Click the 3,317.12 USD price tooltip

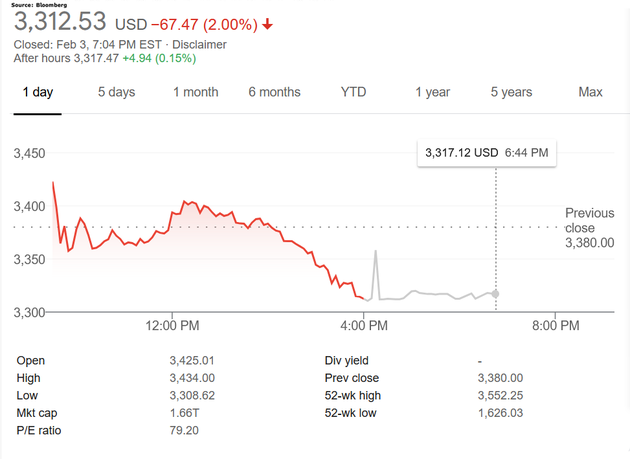487,153
